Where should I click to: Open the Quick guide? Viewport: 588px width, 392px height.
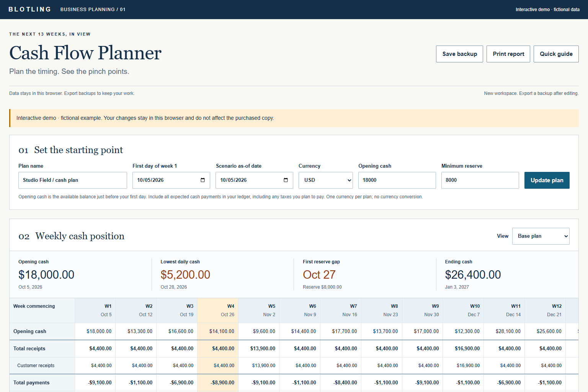pyautogui.click(x=556, y=54)
